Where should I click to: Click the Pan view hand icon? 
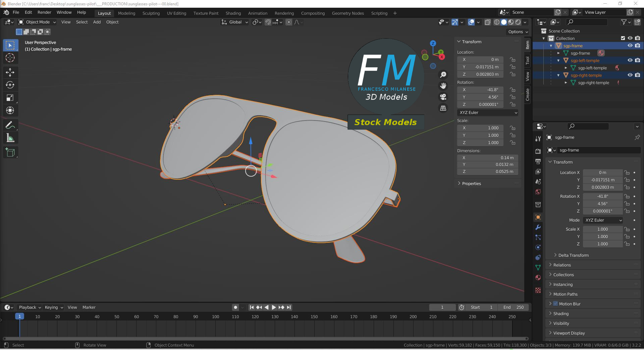[x=443, y=86]
